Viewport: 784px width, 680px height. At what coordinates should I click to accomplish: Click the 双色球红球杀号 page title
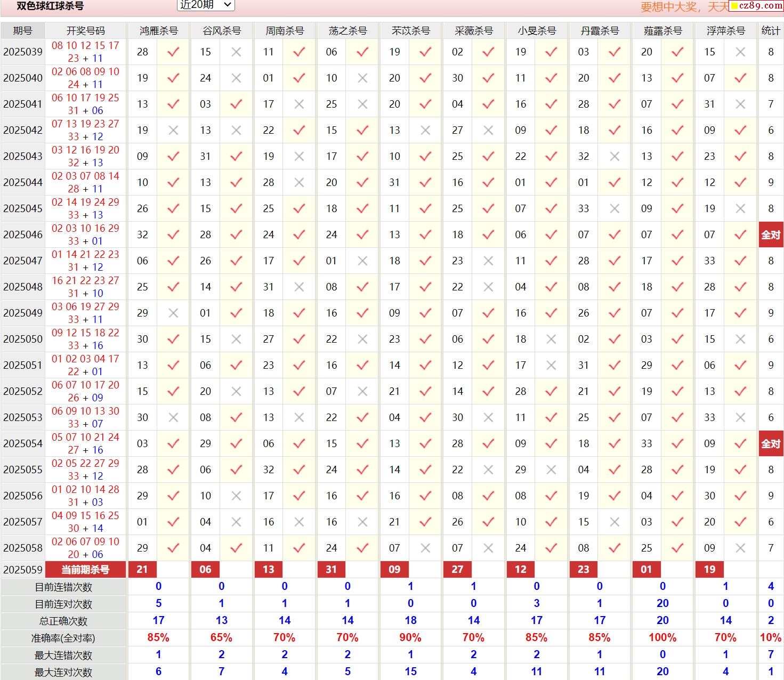click(50, 6)
